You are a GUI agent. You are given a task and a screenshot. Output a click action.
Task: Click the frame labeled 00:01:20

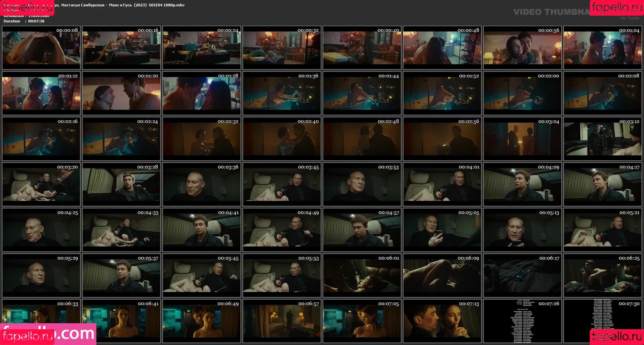click(x=122, y=93)
